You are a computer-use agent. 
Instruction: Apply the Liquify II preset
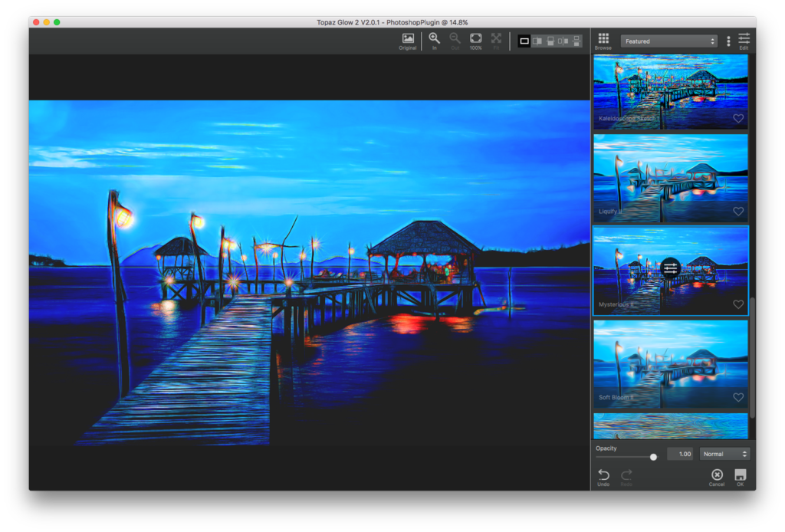(x=670, y=178)
